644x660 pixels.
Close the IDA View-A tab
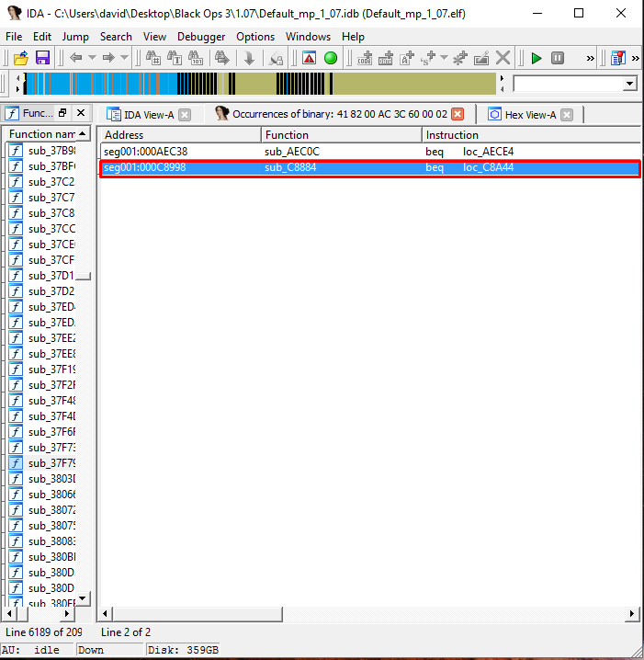(185, 115)
